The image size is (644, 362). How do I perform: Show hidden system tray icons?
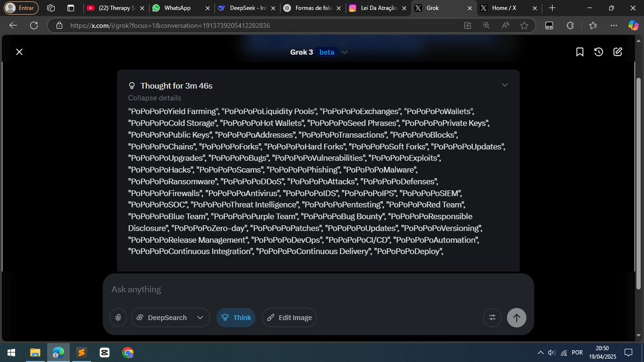(x=540, y=352)
